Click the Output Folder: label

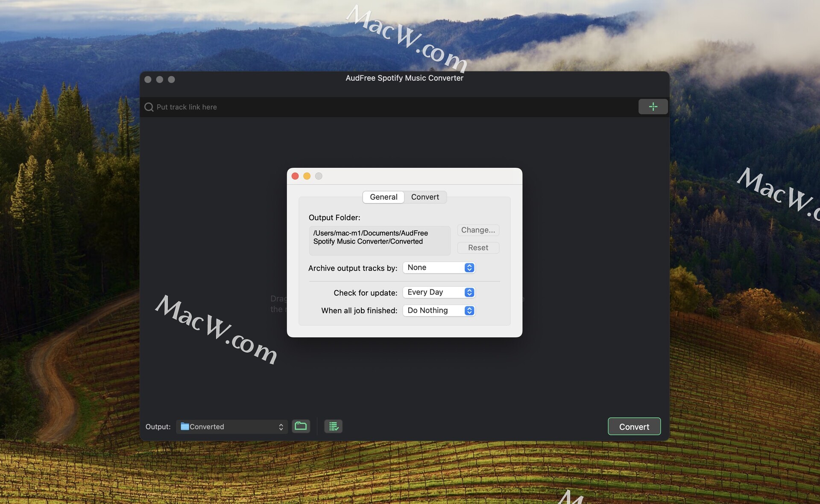click(334, 218)
